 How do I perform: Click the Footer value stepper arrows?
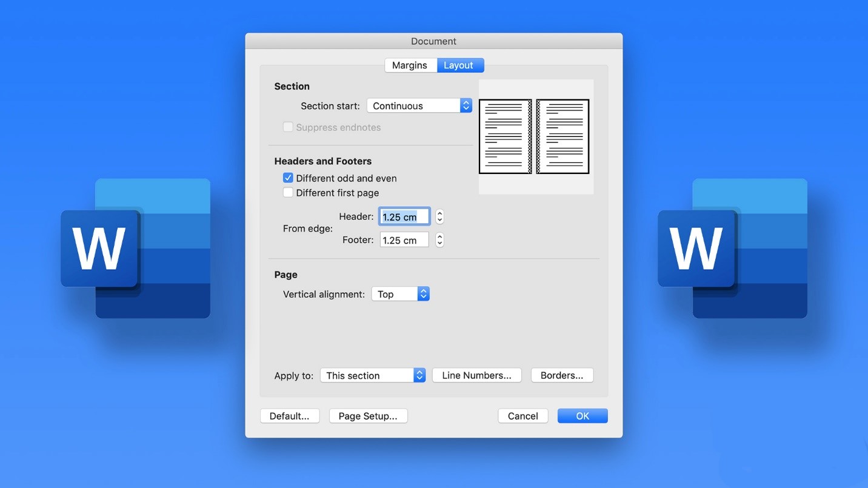coord(440,240)
